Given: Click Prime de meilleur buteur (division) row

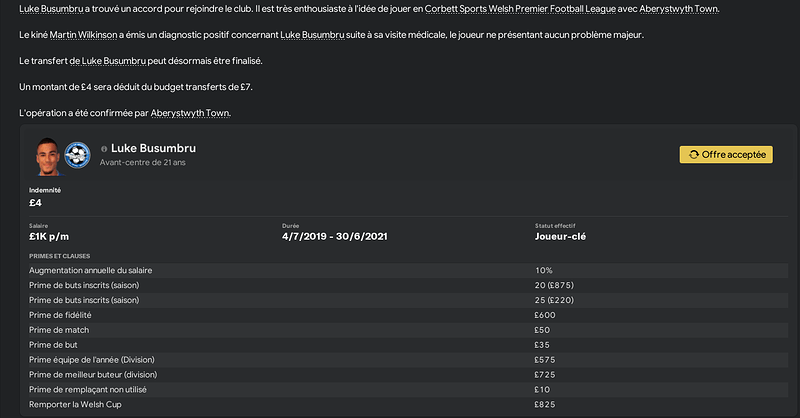Looking at the screenshot, I should 408,375.
